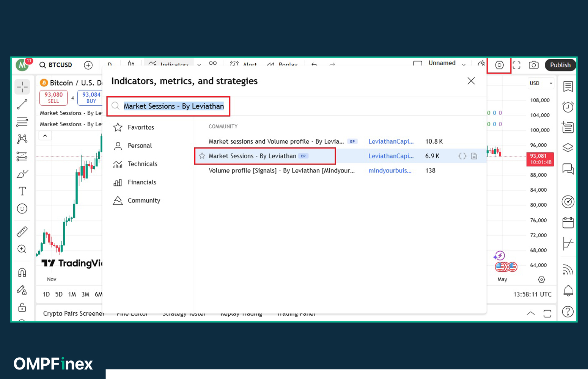Screen dimensions: 588x379
Task: Select the Market Sessions - By Leviathan result
Action: (340, 156)
